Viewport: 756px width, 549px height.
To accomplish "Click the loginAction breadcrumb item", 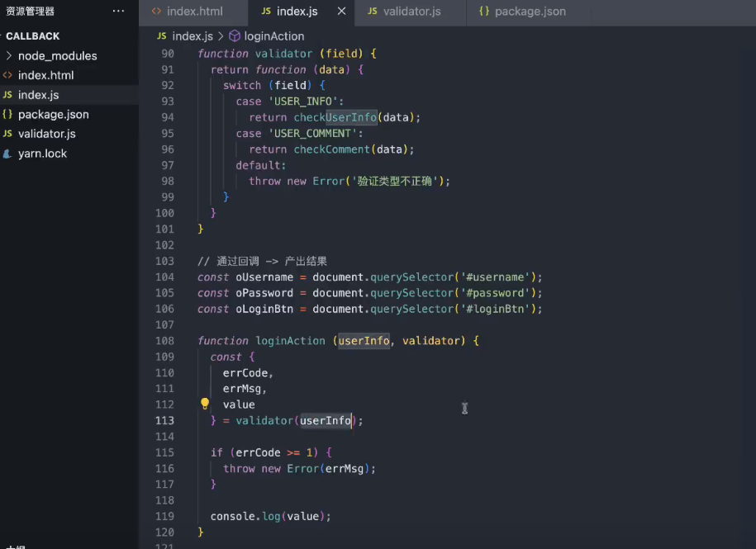I will (273, 36).
